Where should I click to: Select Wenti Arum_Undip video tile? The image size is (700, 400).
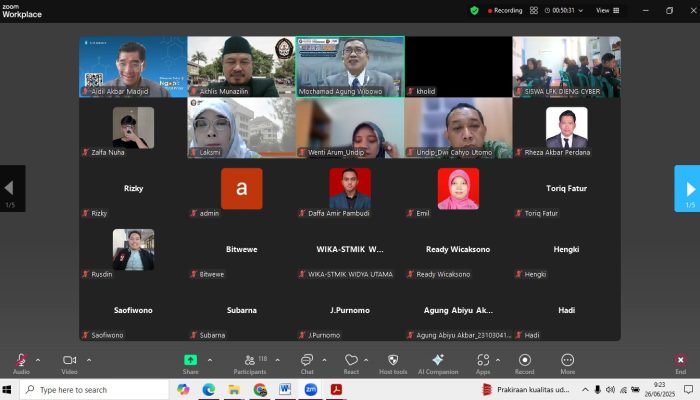350,128
